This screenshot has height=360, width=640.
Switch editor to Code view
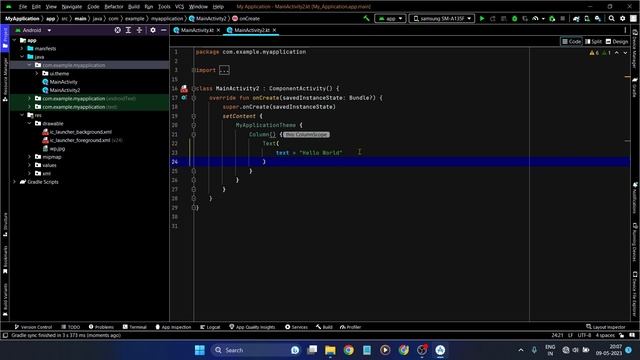(571, 42)
